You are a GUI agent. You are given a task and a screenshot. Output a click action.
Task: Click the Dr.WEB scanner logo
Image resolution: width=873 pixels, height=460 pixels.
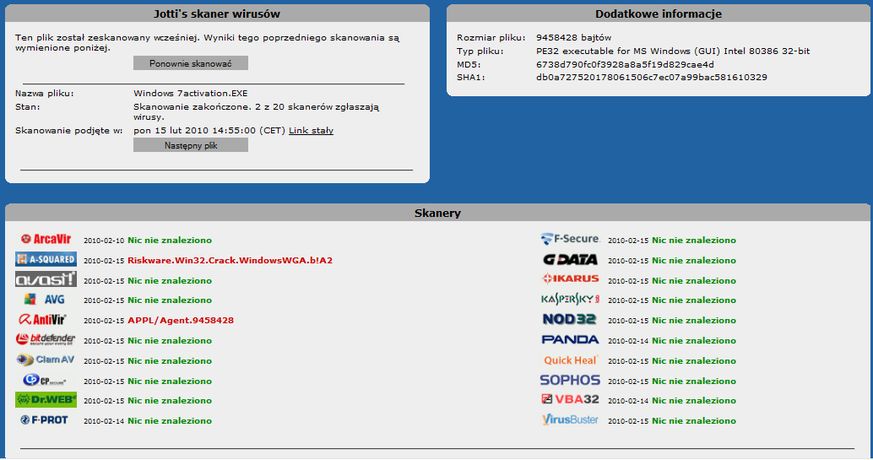pos(46,400)
